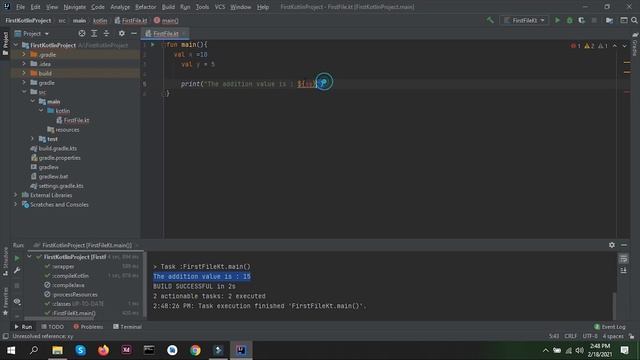Viewport: 640px width, 360px height.
Task: Select gradlew.bat file
Action: click(53, 176)
